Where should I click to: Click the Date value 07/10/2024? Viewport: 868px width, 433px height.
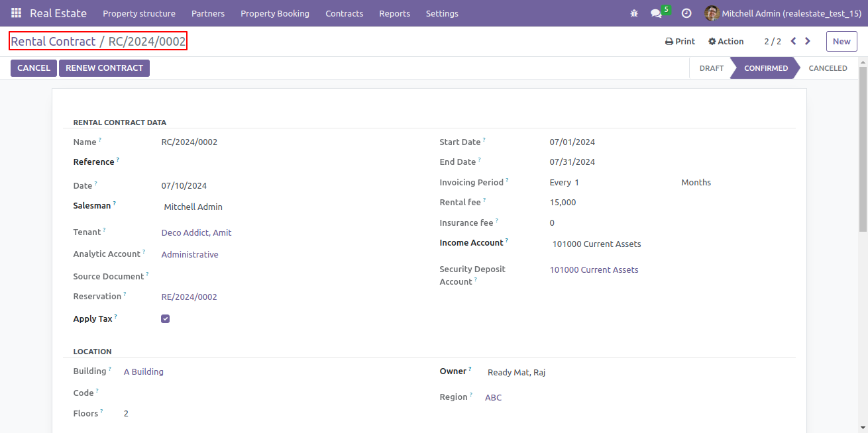[x=184, y=185]
